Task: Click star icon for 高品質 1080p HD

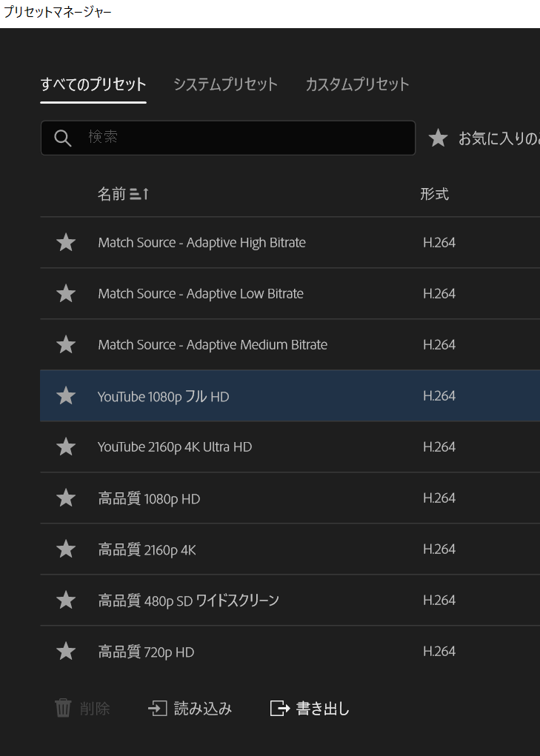Action: (x=66, y=498)
